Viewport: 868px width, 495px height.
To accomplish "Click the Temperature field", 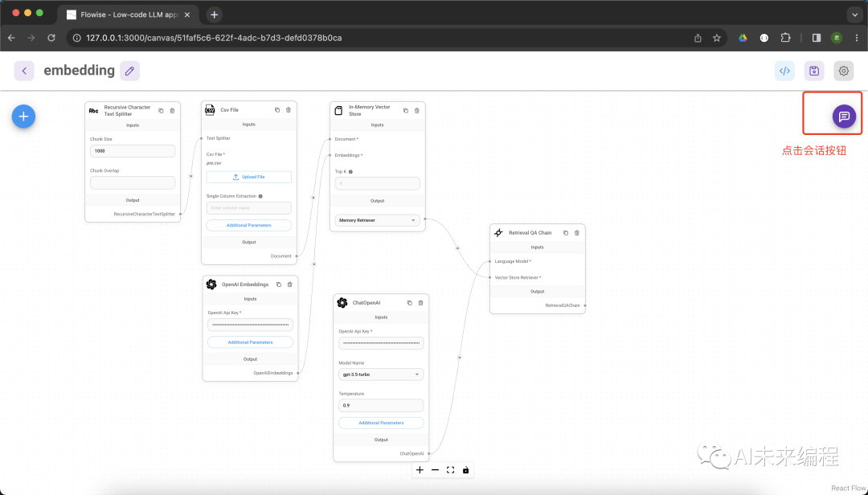I will coord(381,405).
